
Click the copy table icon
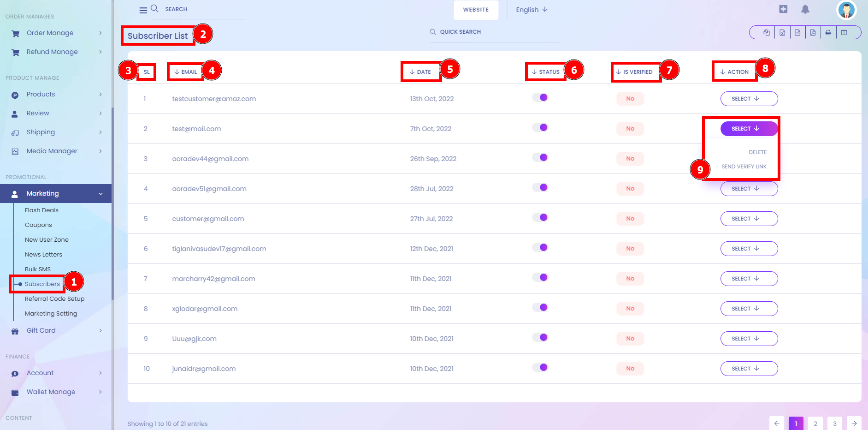[767, 32]
